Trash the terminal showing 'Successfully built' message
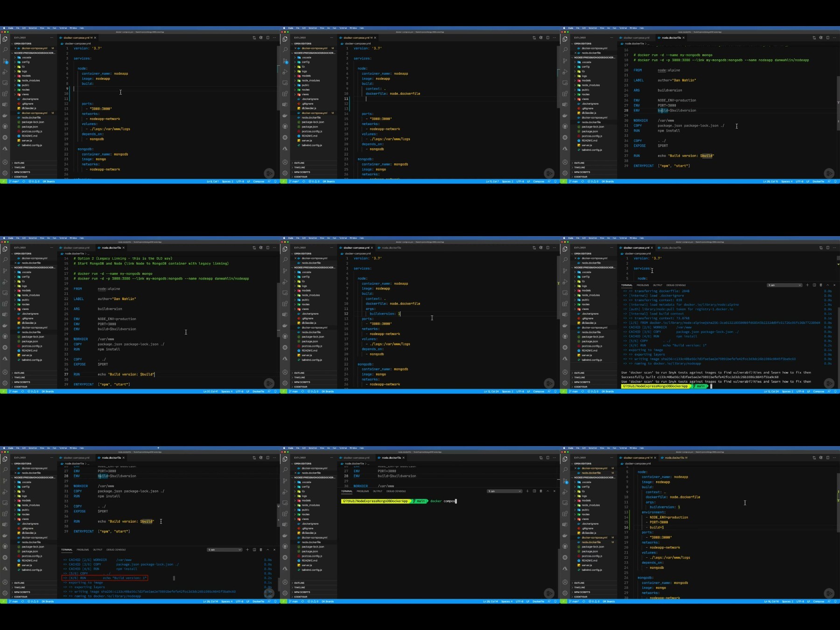This screenshot has height=630, width=840. (821, 285)
